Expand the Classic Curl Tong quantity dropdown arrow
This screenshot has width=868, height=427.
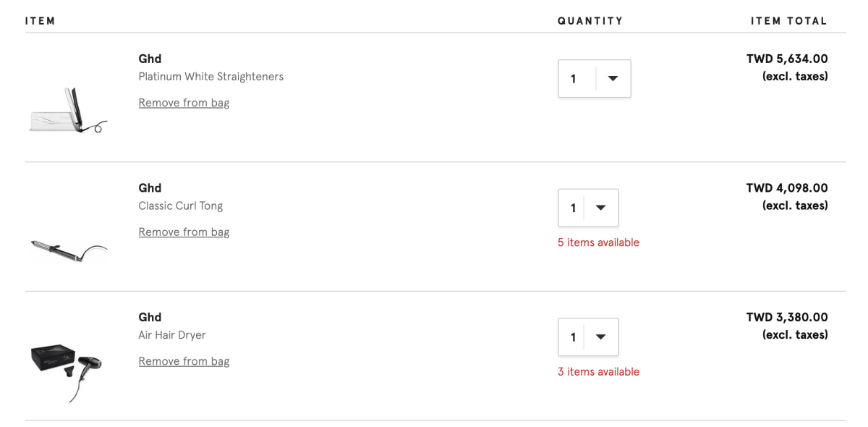(x=600, y=208)
